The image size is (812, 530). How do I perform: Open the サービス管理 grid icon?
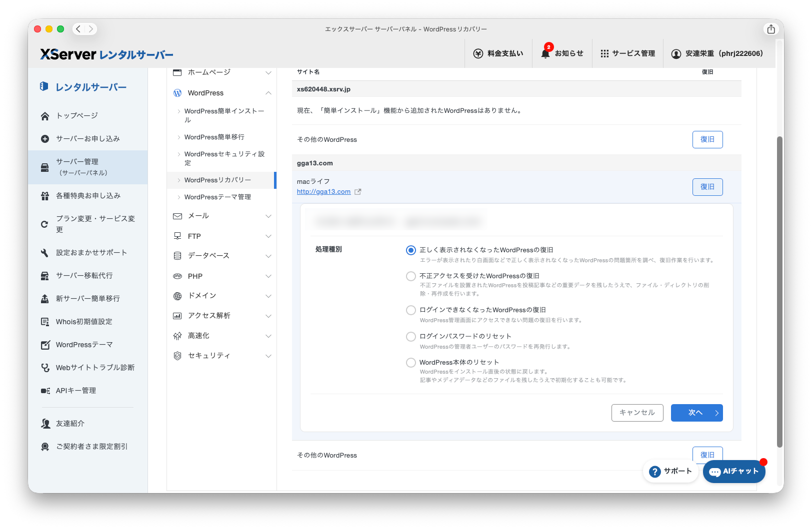coord(604,53)
